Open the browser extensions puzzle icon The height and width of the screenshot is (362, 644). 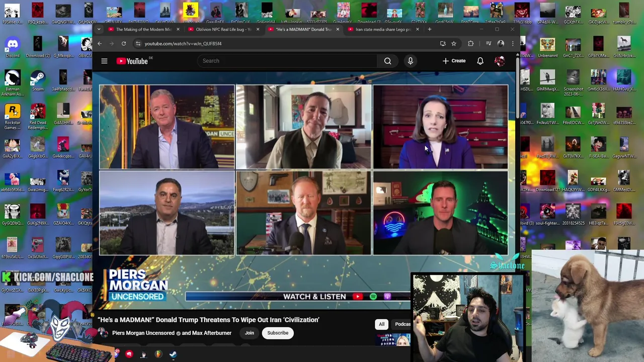click(x=471, y=44)
